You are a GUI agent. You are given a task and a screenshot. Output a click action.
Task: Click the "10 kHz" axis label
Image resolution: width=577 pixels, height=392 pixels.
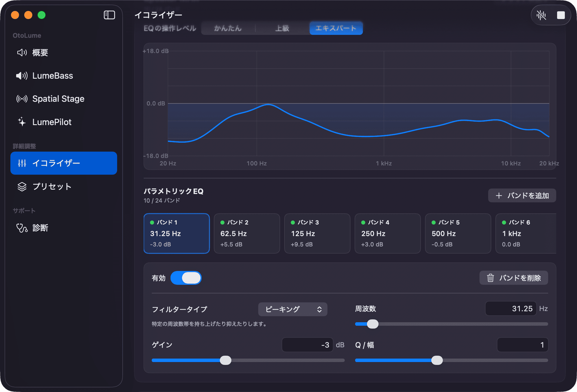511,163
